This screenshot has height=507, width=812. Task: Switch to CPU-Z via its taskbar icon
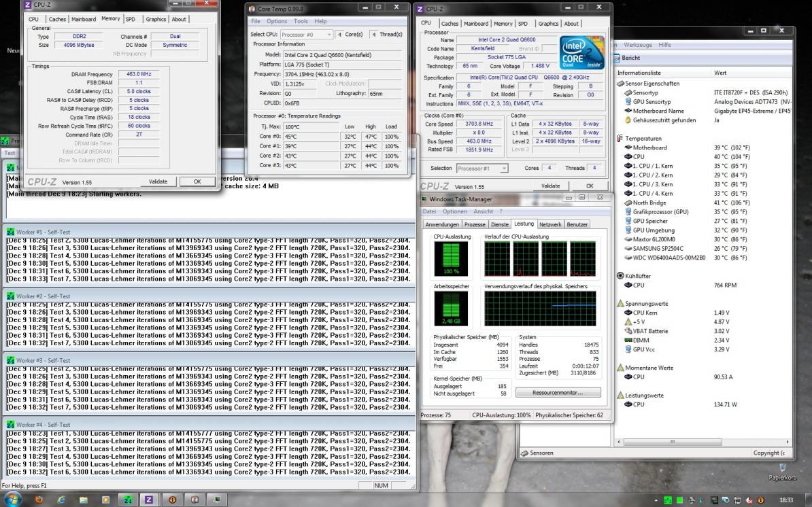[149, 500]
